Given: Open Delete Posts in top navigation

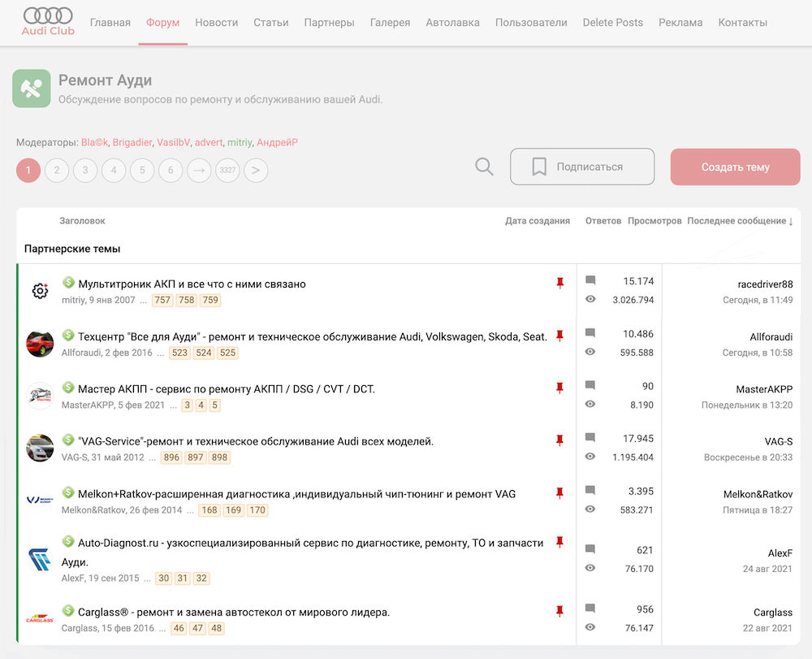Looking at the screenshot, I should coord(612,23).
